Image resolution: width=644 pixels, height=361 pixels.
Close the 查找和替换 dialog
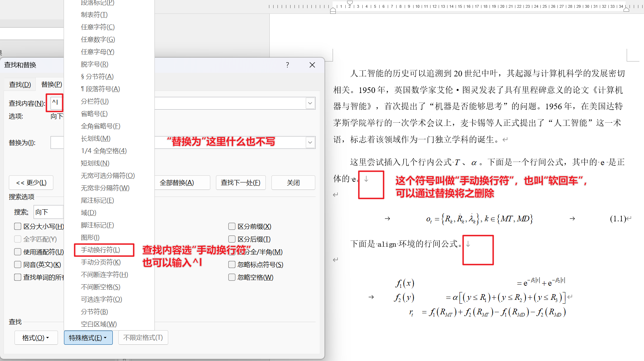312,65
